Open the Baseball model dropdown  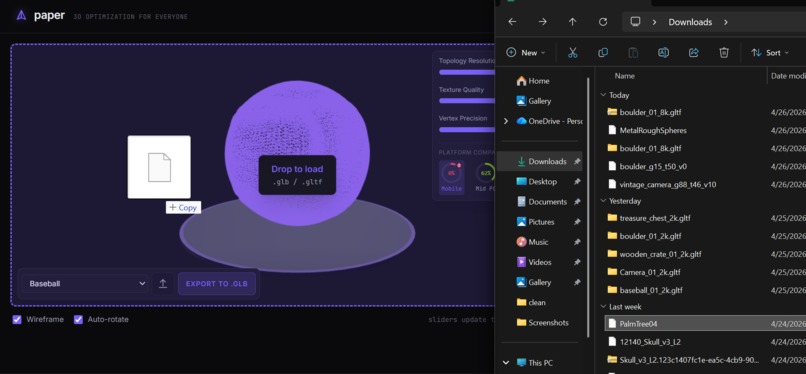click(x=85, y=284)
